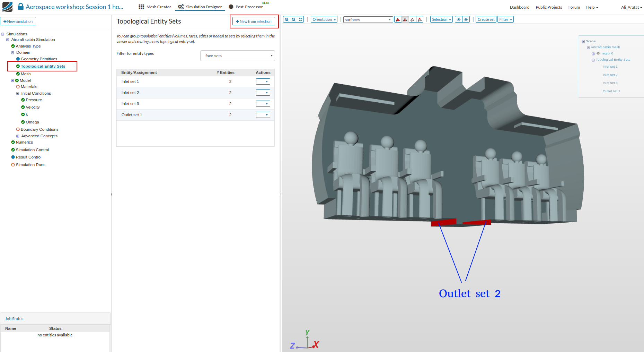Click the Create set button
The image size is (644, 352).
(486, 20)
